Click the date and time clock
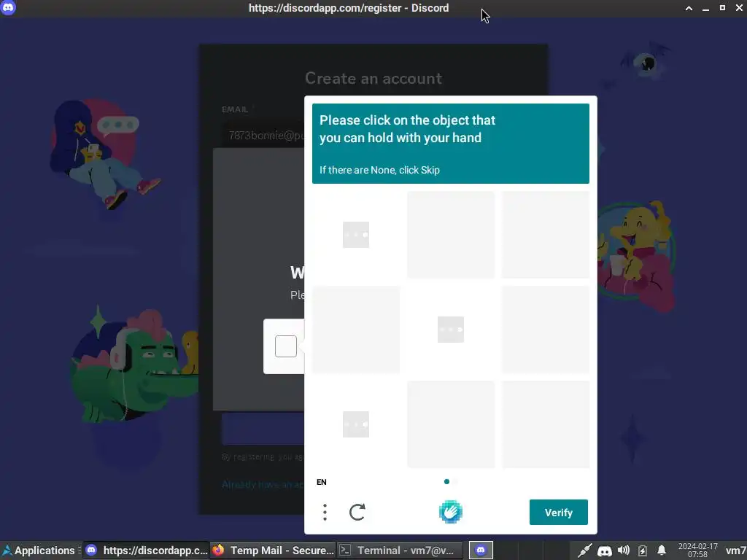747x560 pixels. (x=697, y=551)
